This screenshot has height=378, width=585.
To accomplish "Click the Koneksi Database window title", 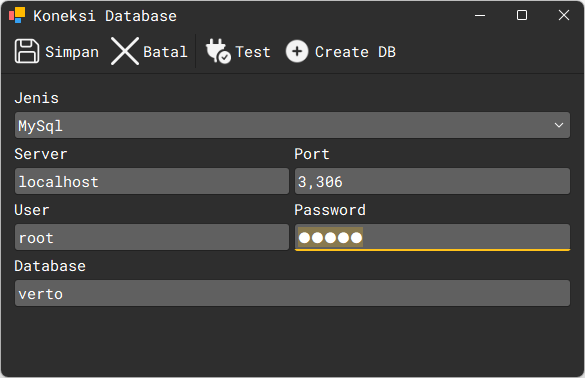I will (105, 16).
